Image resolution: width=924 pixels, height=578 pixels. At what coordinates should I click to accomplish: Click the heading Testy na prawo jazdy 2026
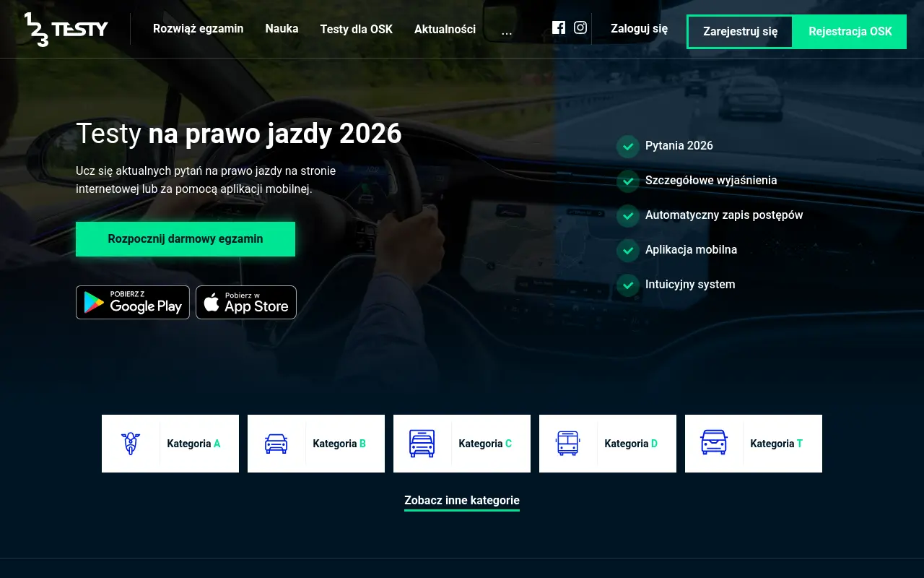[239, 134]
